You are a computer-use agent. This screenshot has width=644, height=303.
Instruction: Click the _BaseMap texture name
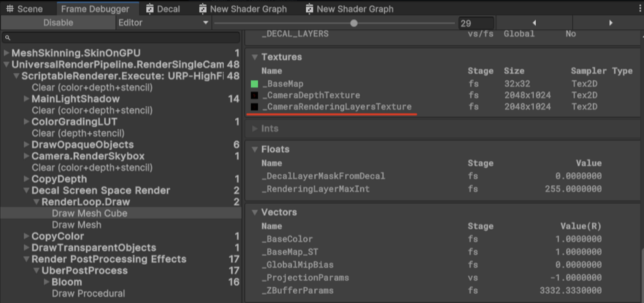(282, 84)
